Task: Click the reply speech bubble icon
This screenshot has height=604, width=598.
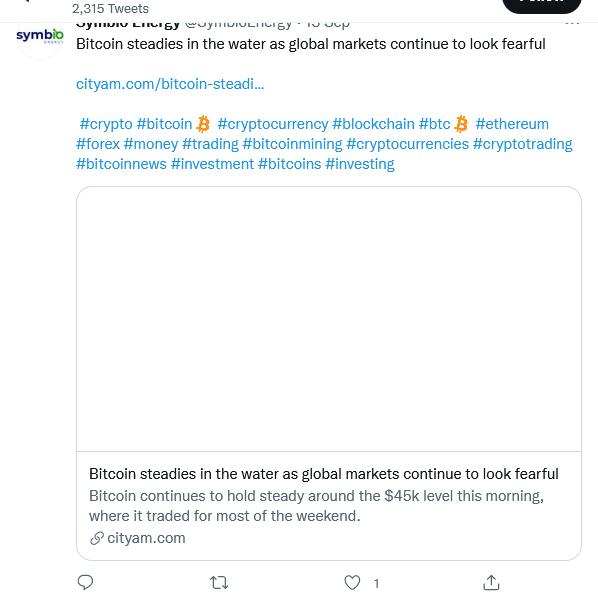Action: click(x=85, y=582)
